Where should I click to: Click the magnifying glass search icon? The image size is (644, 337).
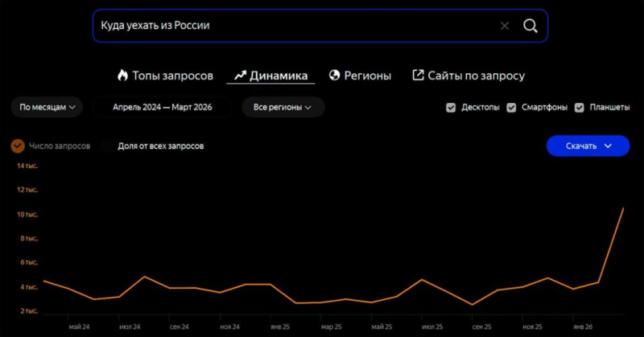coord(530,26)
